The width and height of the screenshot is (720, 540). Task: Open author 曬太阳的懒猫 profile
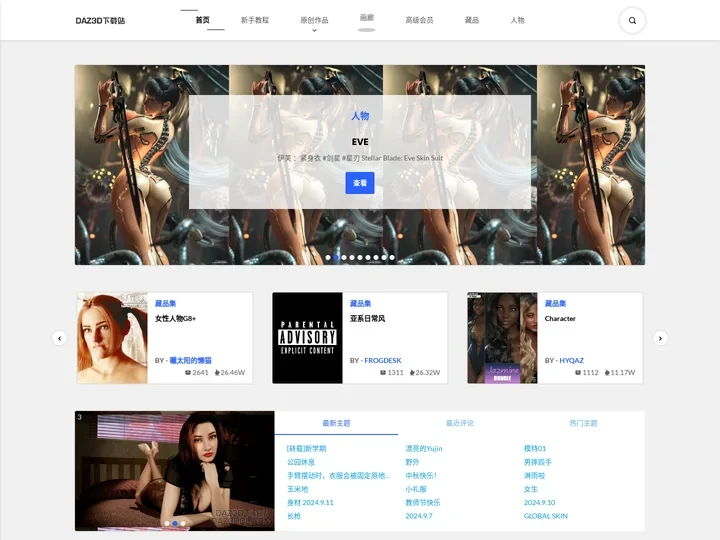(x=191, y=360)
